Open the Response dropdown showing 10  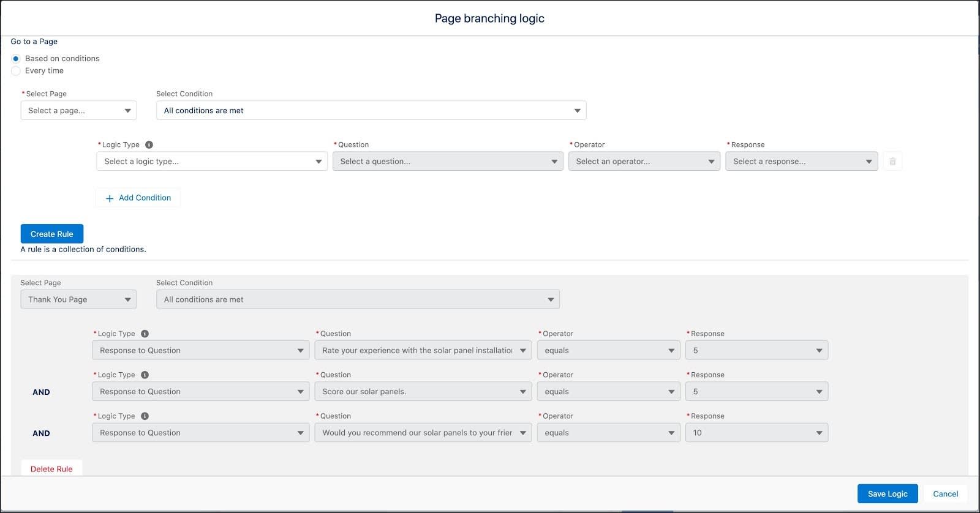click(756, 433)
